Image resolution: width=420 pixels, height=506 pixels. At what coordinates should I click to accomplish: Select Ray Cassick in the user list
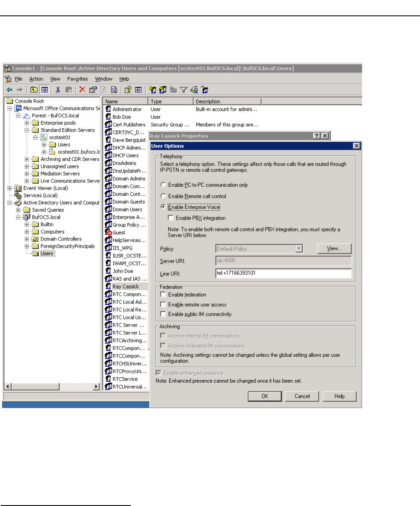[125, 286]
